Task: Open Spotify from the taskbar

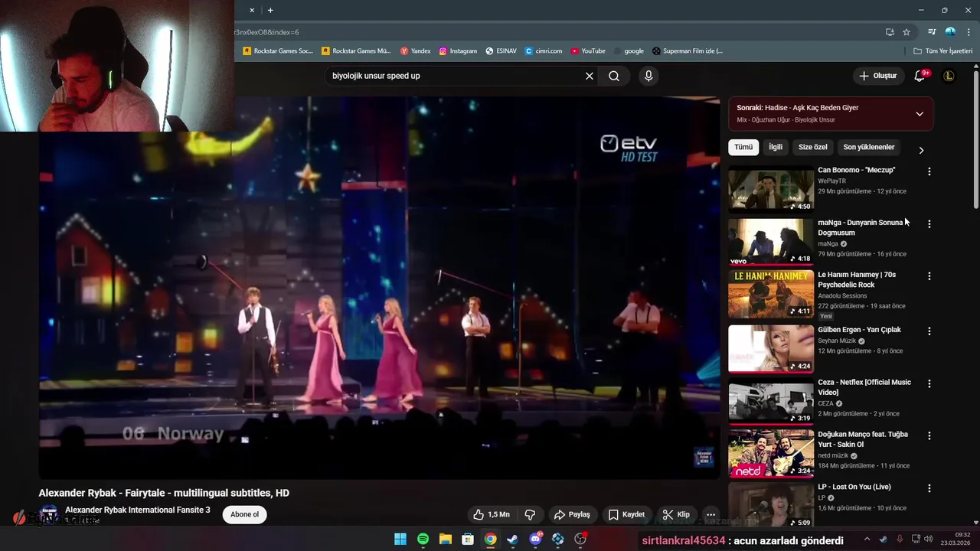Action: 423,540
